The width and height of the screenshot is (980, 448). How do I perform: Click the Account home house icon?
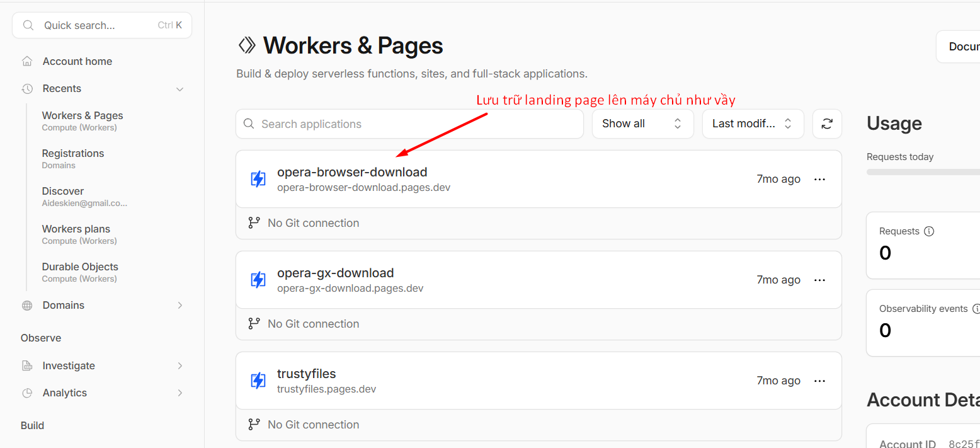27,61
